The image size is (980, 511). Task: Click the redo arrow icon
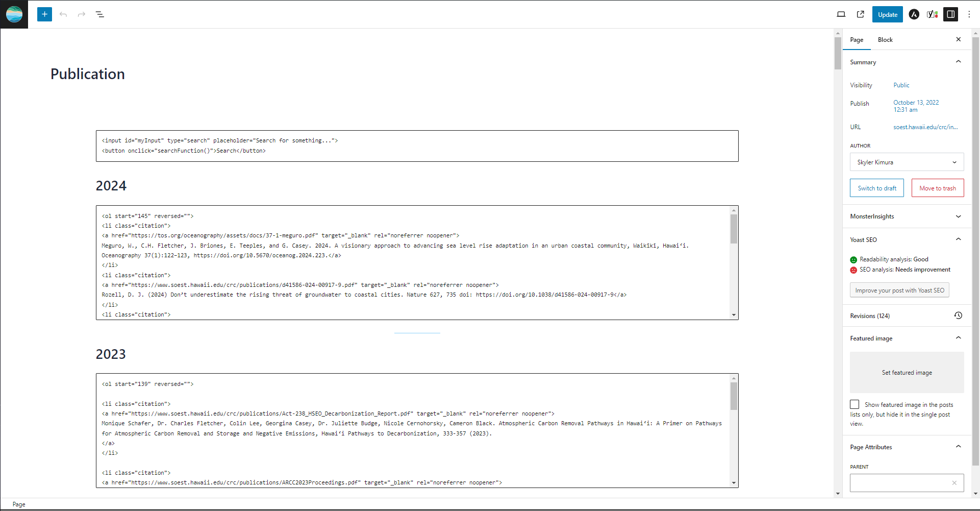[x=82, y=14]
